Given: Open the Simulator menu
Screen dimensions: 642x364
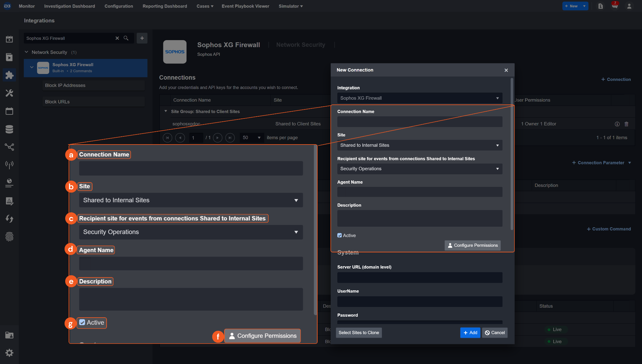Looking at the screenshot, I should (291, 6).
